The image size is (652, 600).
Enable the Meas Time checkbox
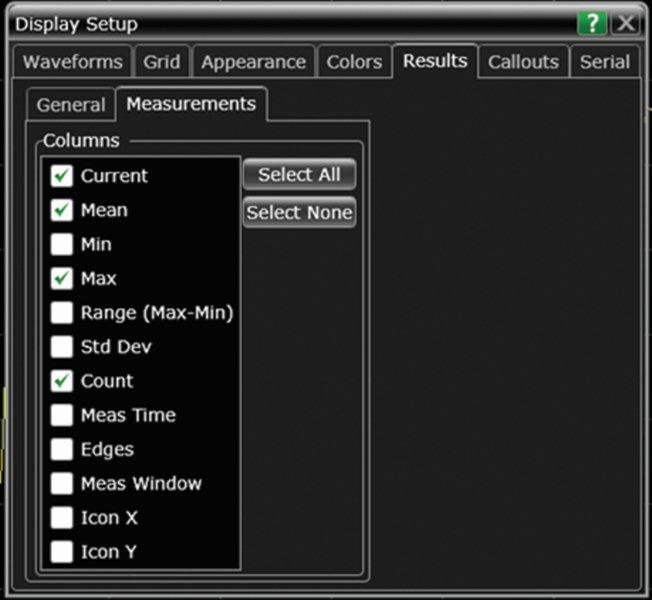tap(62, 415)
